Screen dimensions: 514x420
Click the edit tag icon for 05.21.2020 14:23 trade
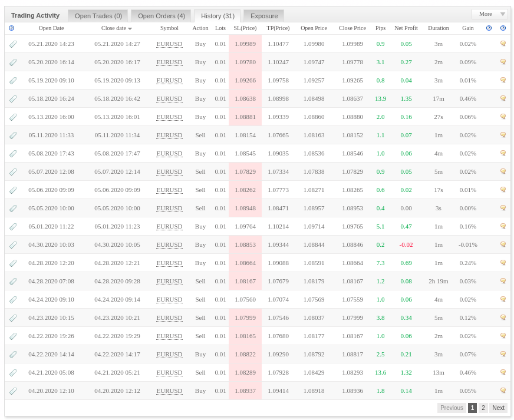click(13, 44)
